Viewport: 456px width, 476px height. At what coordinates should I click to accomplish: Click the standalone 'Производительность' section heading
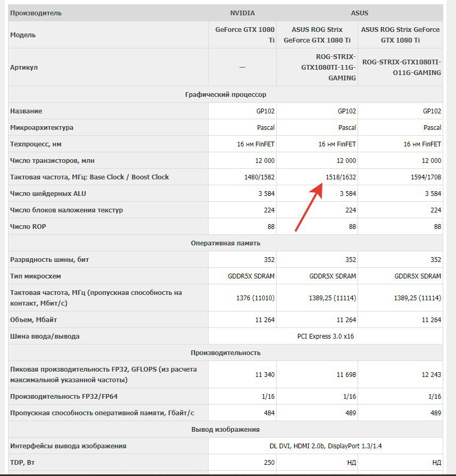[x=226, y=353]
